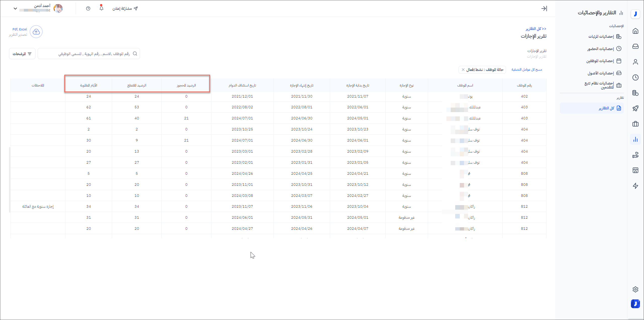Open the home icon in right rail
The image size is (644, 320).
point(635,31)
